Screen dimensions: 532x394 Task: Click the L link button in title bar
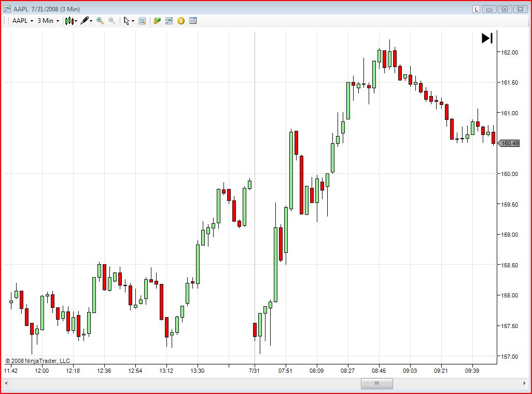click(477, 9)
